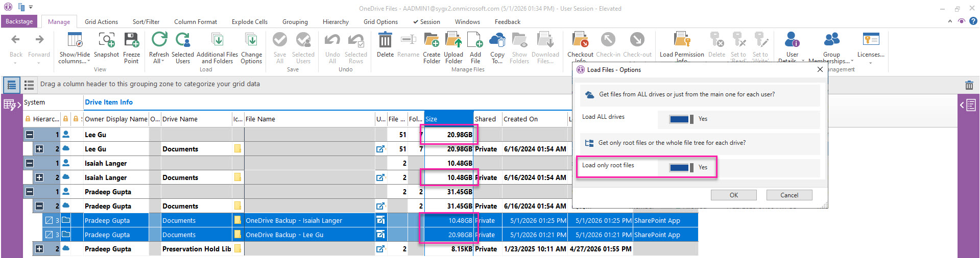Image resolution: width=980 pixels, height=258 pixels.
Task: Click the trash icon at grouping zone right
Action: click(x=969, y=85)
